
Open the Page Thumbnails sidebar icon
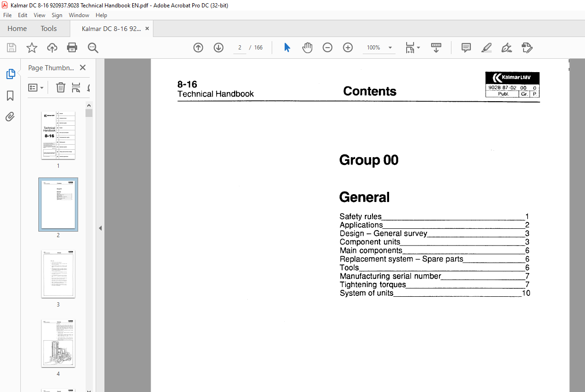click(10, 74)
